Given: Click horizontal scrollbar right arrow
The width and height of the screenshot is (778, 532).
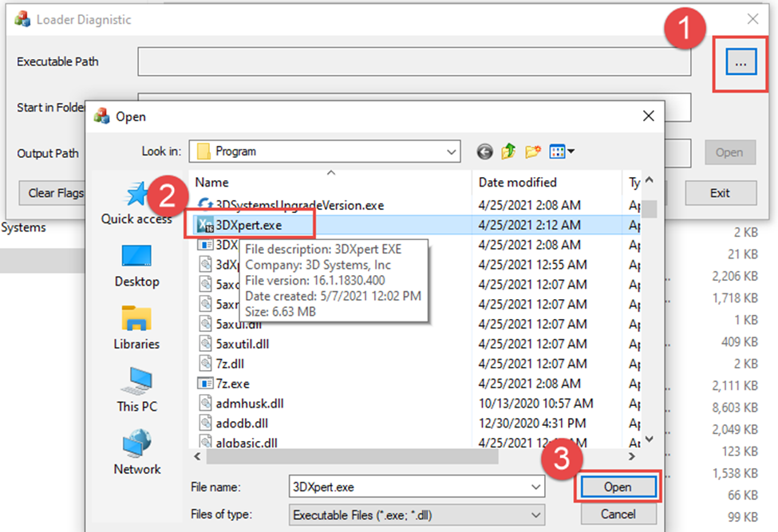Looking at the screenshot, I should 632,457.
